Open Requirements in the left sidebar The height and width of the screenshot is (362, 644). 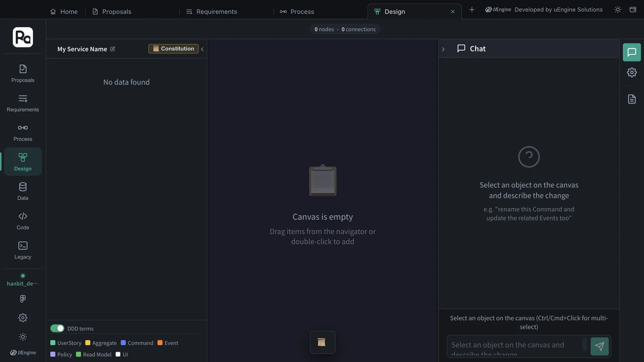pyautogui.click(x=23, y=103)
